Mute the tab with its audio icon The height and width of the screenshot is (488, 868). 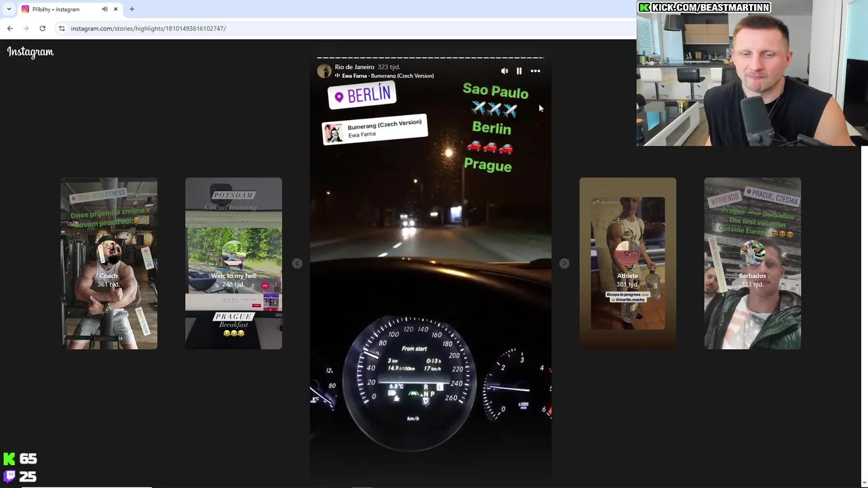104,9
